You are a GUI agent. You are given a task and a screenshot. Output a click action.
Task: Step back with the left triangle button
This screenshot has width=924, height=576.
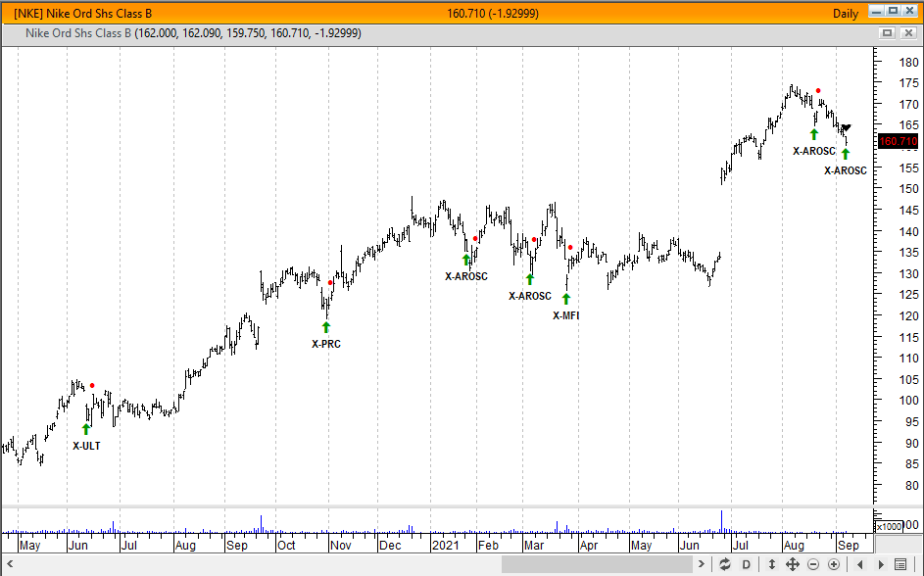click(x=859, y=564)
